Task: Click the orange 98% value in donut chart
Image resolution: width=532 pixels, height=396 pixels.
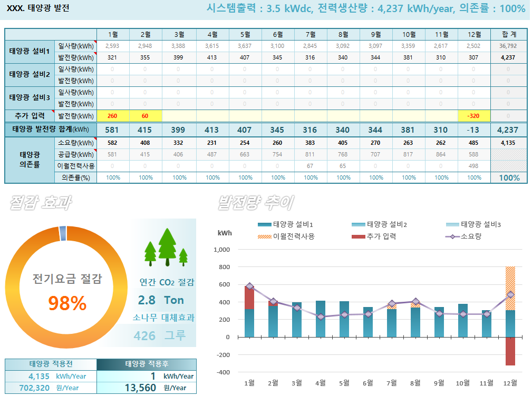Action: 67,303
